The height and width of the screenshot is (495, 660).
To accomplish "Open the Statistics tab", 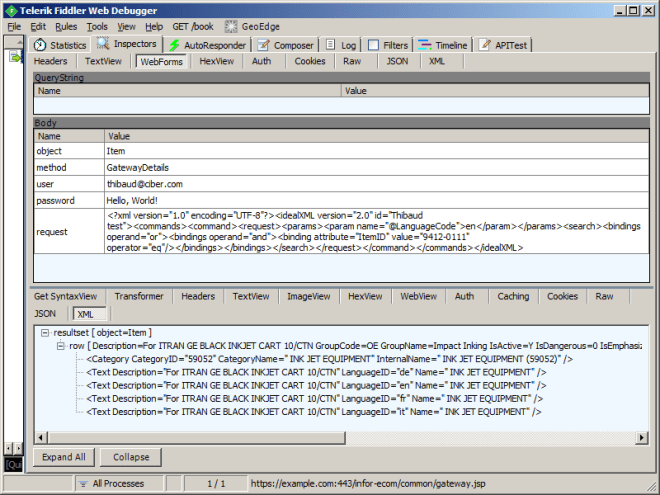I will 60,45.
